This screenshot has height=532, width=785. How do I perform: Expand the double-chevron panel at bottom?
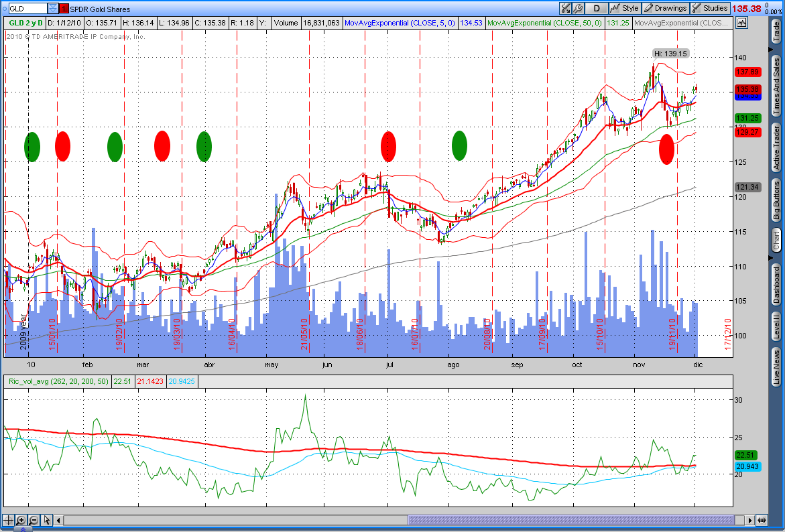(x=23, y=529)
